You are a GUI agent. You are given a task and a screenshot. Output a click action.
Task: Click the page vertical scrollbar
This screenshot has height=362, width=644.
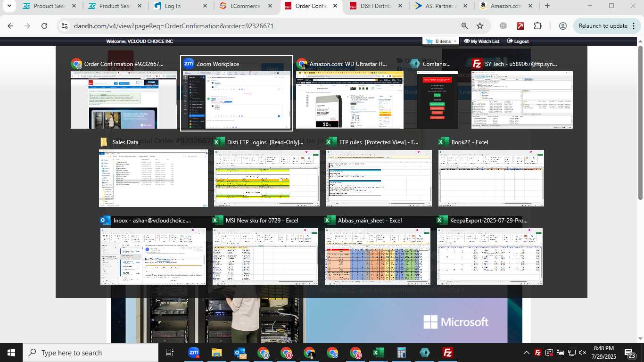point(641,123)
